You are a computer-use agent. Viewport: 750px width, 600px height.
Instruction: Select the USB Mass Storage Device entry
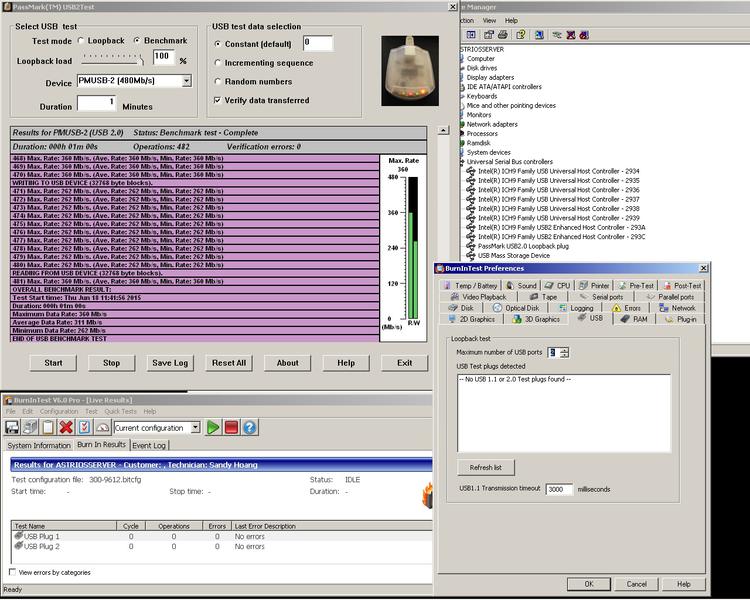(514, 256)
